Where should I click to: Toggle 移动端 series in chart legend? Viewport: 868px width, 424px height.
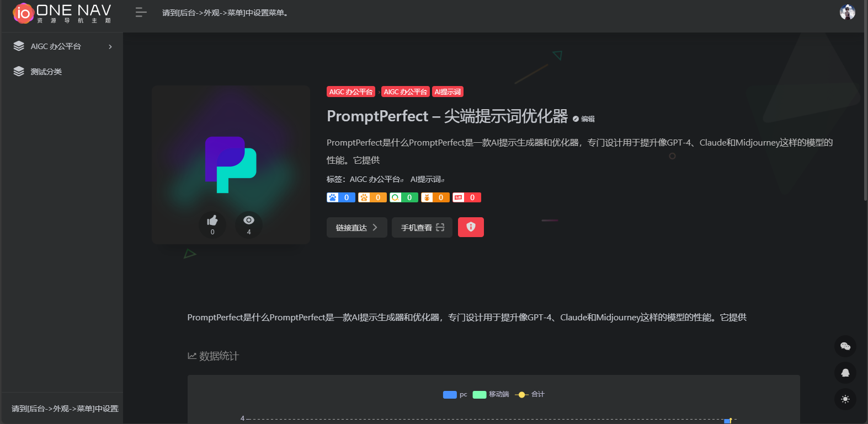[491, 394]
